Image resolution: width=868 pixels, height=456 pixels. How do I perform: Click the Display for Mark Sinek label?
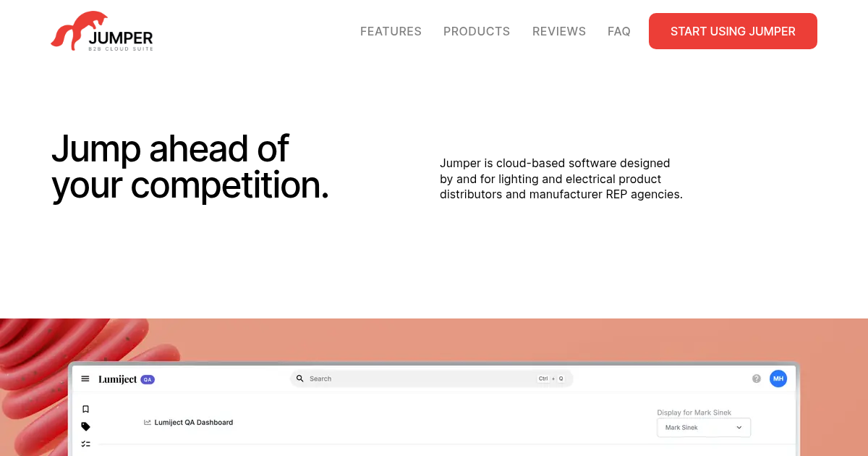[694, 413]
